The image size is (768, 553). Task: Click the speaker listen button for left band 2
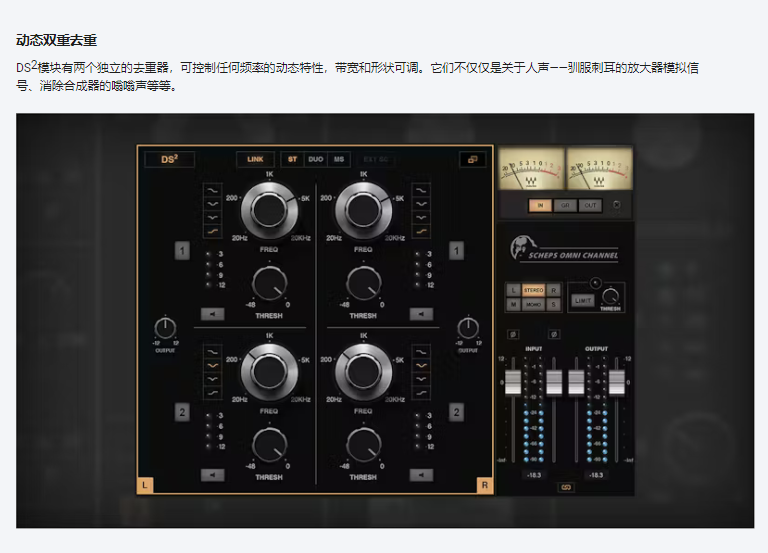[213, 475]
